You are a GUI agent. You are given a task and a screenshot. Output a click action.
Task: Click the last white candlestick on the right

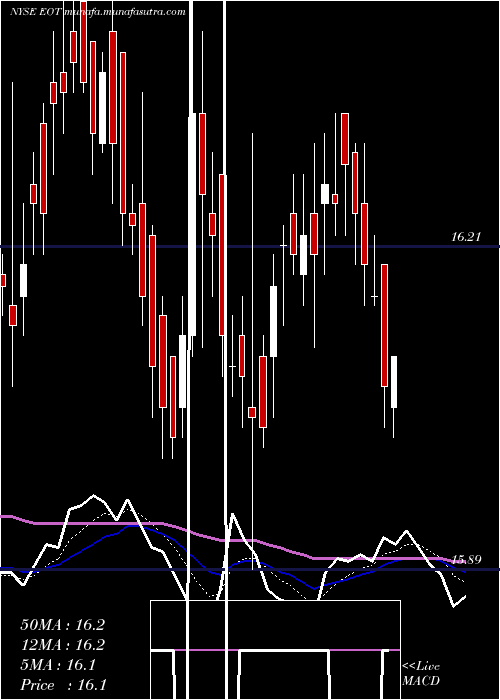pos(394,382)
